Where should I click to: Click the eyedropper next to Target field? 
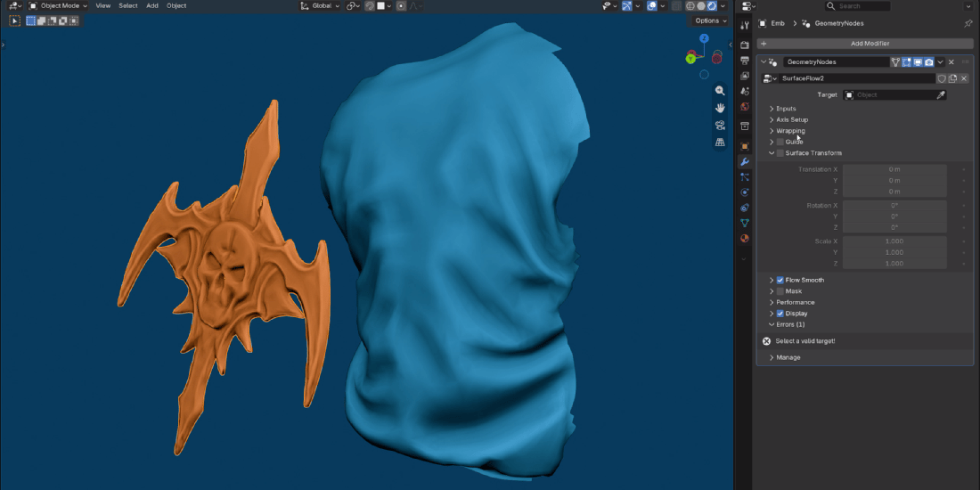940,95
